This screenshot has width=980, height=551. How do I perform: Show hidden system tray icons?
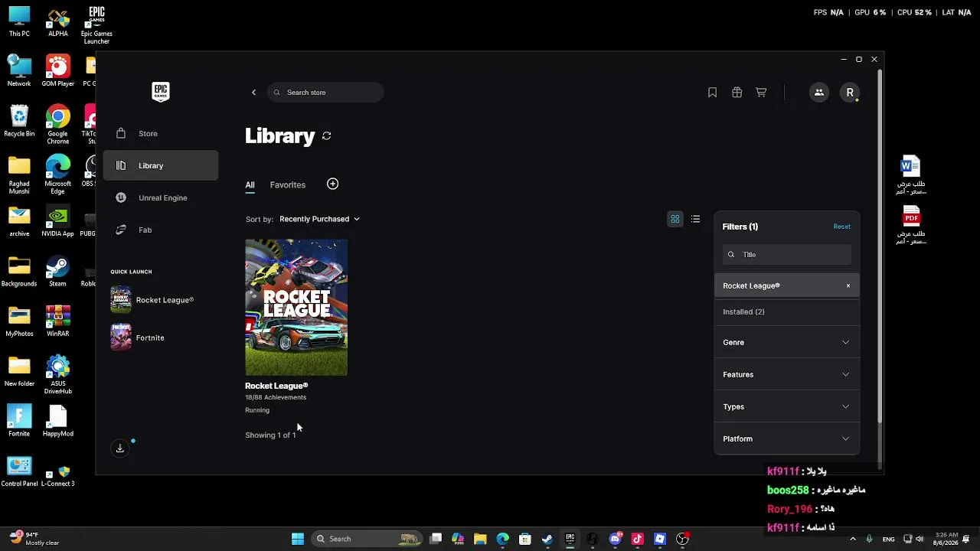tap(853, 539)
